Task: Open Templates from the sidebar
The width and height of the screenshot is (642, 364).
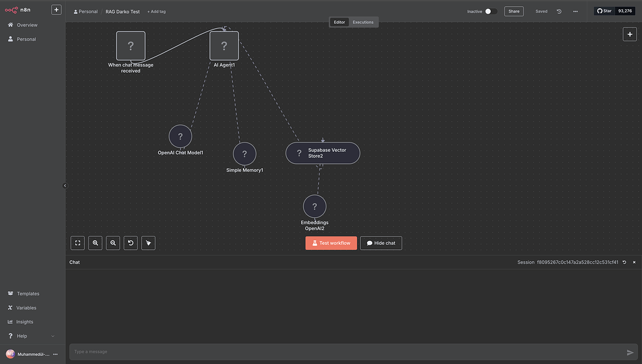Action: [x=28, y=294]
